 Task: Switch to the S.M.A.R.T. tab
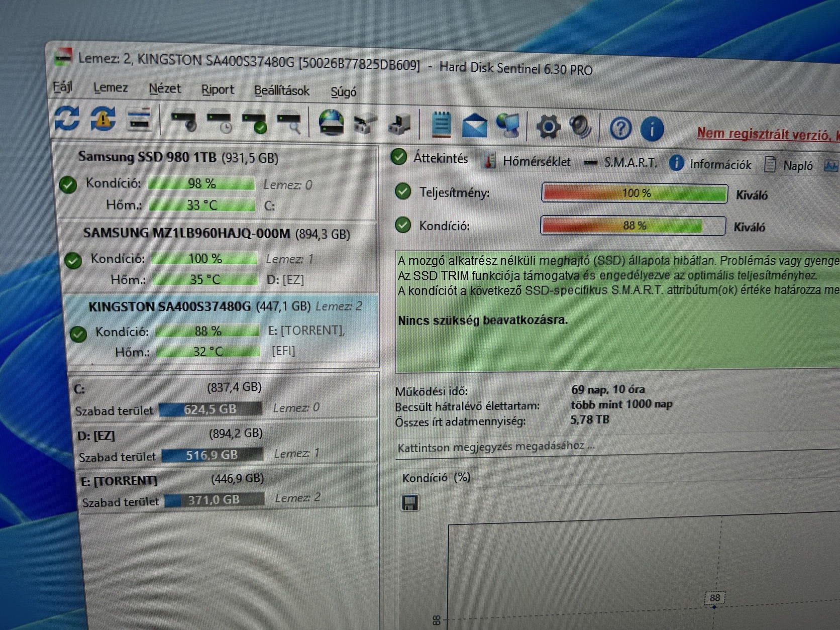620,163
